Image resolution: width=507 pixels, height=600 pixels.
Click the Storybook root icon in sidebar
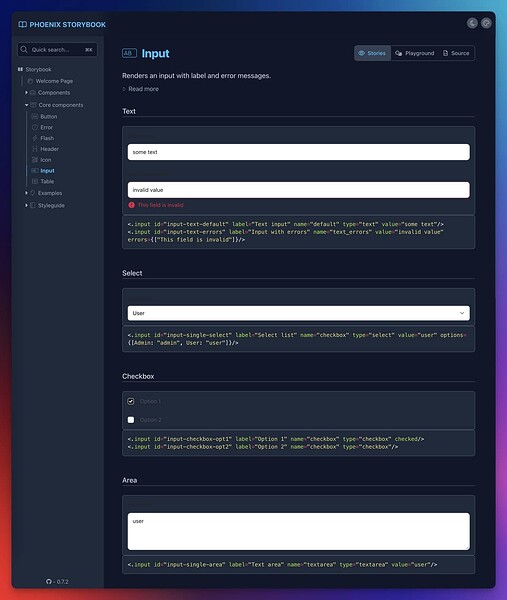click(20, 69)
